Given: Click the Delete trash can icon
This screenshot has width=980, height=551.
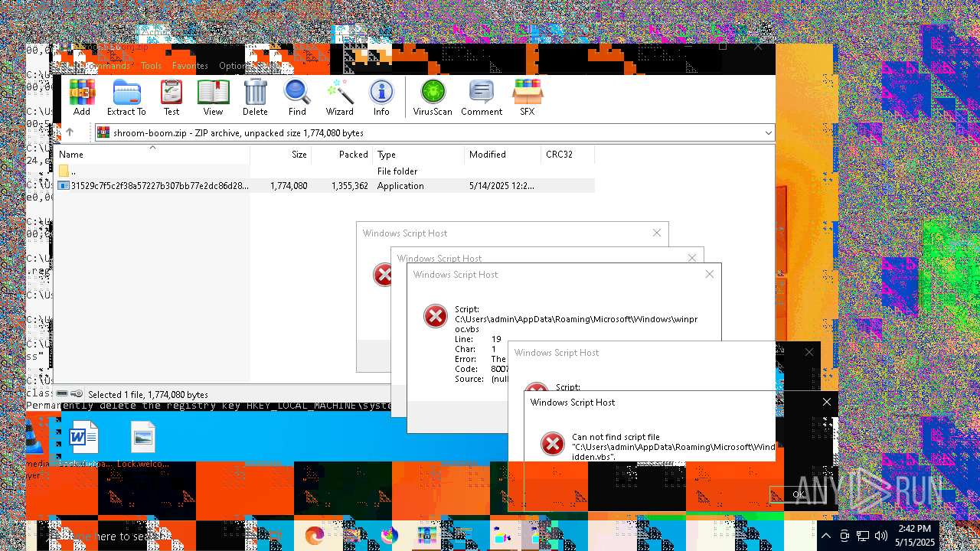Looking at the screenshot, I should click(255, 97).
